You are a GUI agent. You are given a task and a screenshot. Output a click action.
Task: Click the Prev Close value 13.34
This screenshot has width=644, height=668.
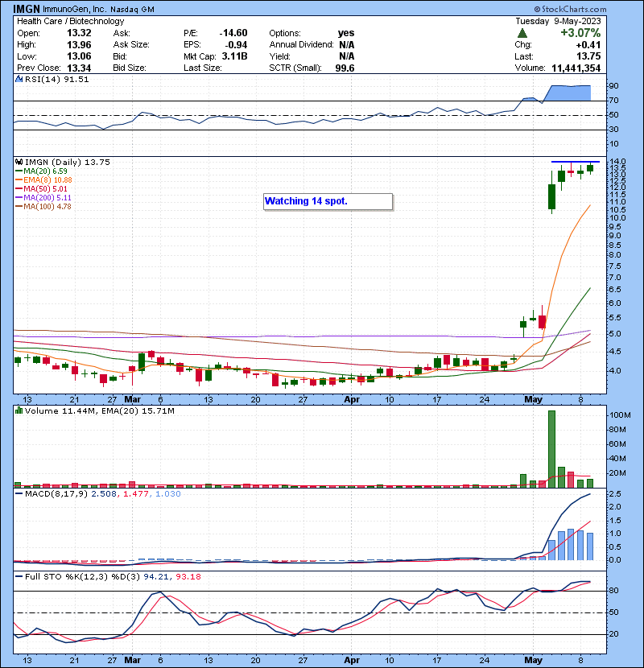(79, 68)
